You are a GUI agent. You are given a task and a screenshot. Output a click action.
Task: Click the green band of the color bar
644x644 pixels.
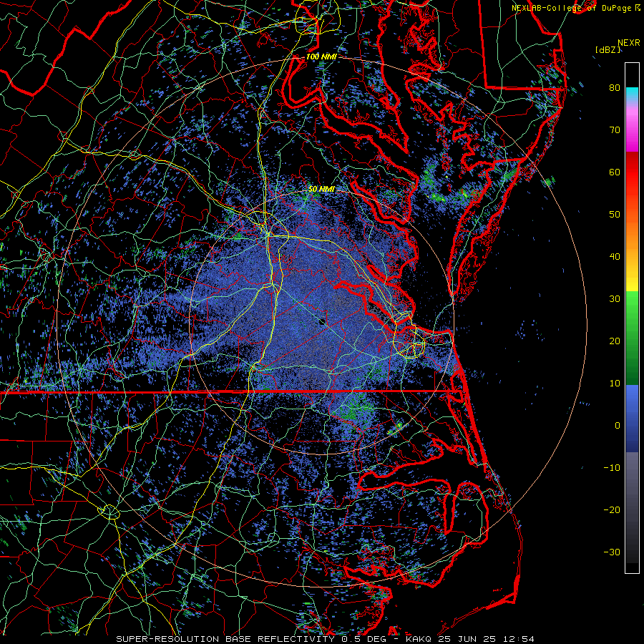632,338
